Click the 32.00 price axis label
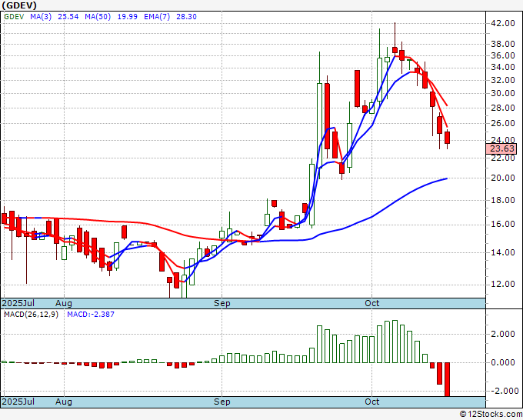This screenshot has height=420, width=523. pyautogui.click(x=502, y=80)
